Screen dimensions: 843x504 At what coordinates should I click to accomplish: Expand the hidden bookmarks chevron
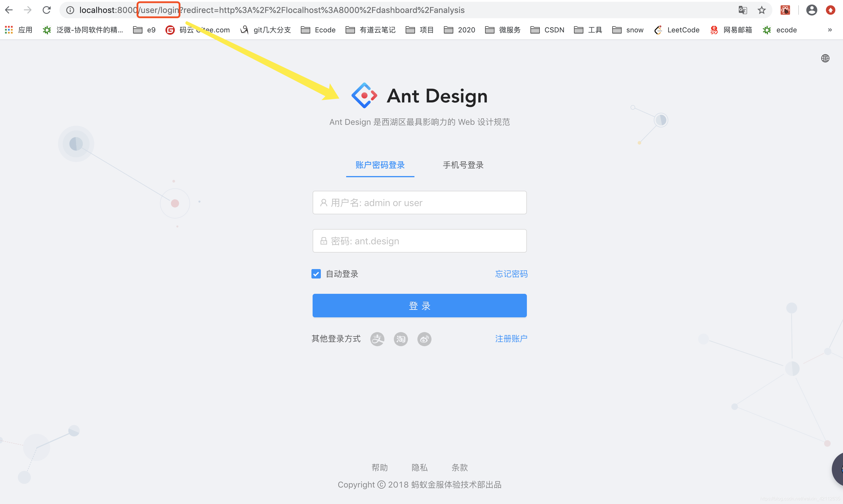tap(830, 30)
